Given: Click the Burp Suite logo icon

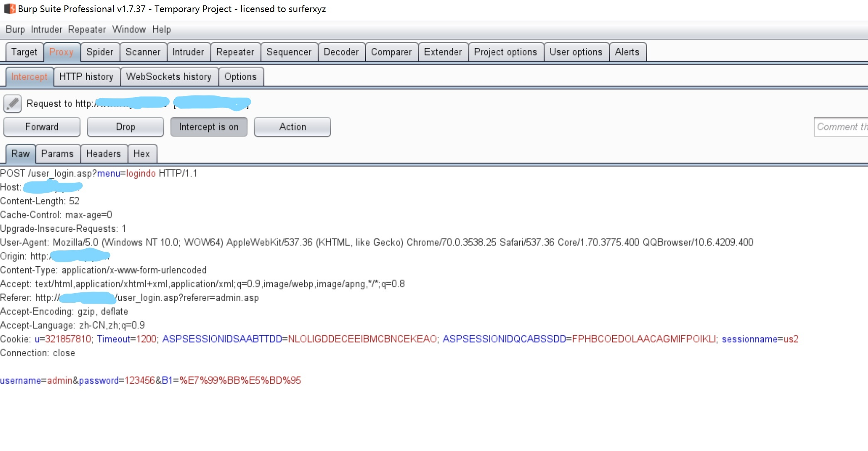Looking at the screenshot, I should [x=10, y=8].
